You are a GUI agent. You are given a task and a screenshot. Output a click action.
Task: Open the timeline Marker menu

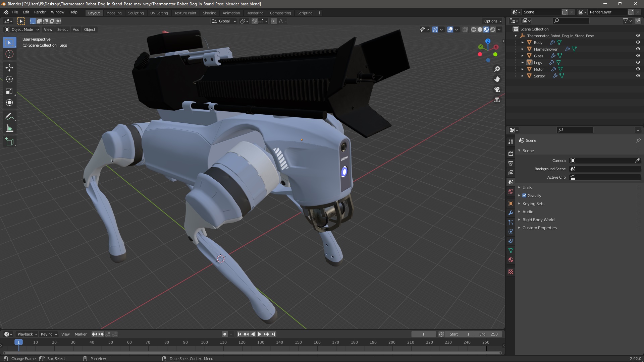[x=80, y=334]
